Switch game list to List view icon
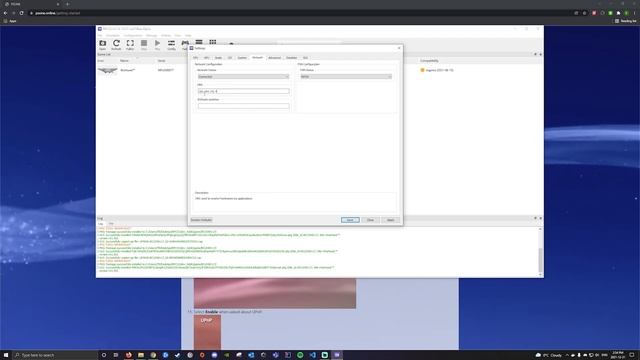640x360 pixels. [199, 42]
